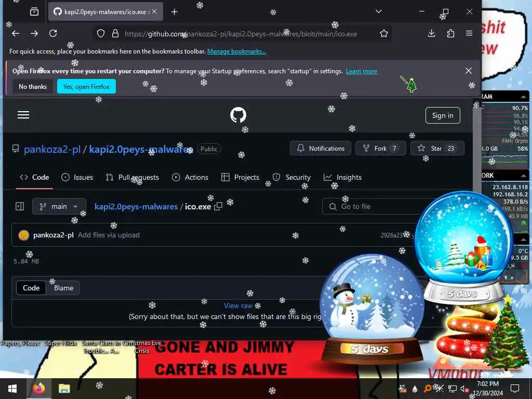
Task: Go forward with the browser forward arrow
Action: (x=34, y=33)
